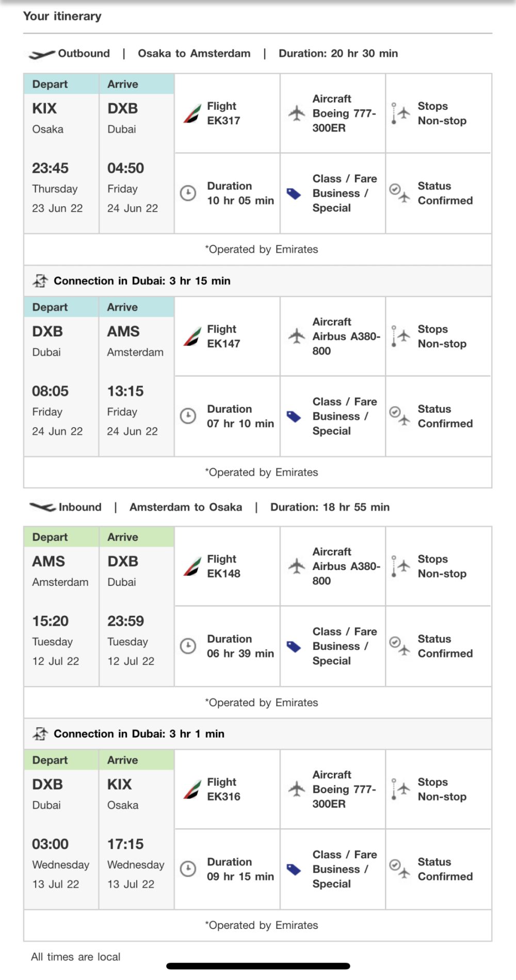Viewport: 516px width, 980px height.
Task: Click the Airbus A380-800 aircraft icon for EK147
Action: (x=297, y=336)
